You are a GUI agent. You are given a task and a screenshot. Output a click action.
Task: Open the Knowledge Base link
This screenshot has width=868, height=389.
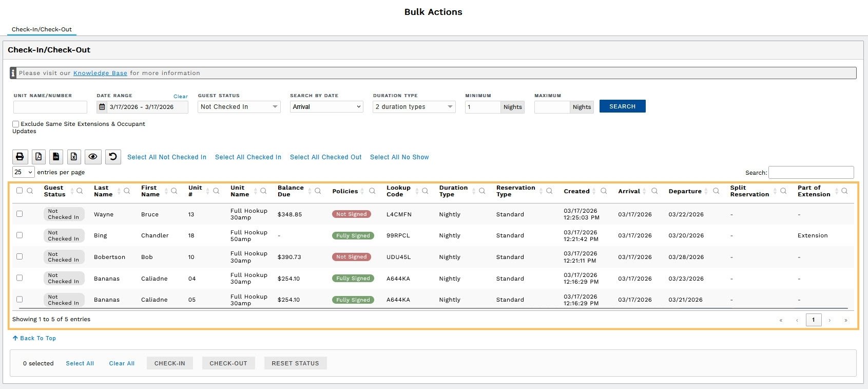pyautogui.click(x=100, y=73)
